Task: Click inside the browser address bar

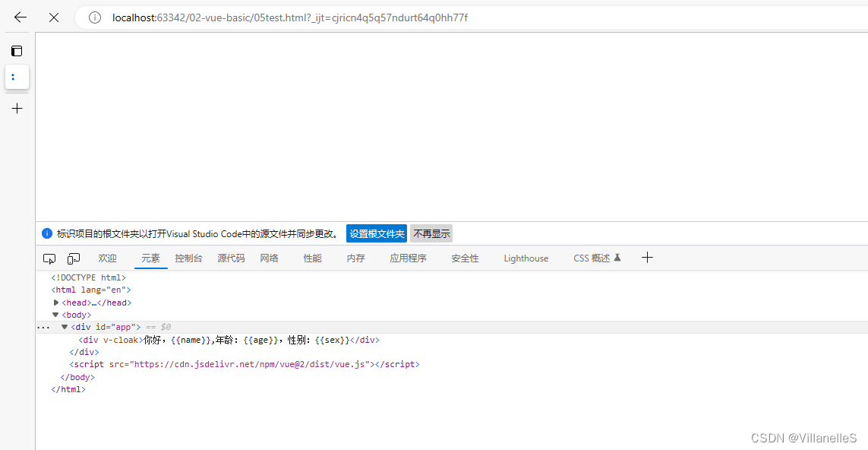Action: coord(304,17)
